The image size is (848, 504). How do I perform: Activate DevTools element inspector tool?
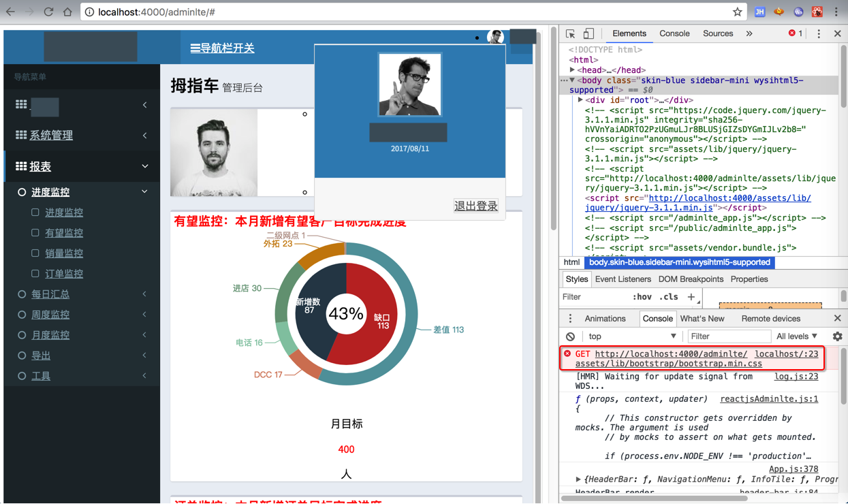click(571, 33)
